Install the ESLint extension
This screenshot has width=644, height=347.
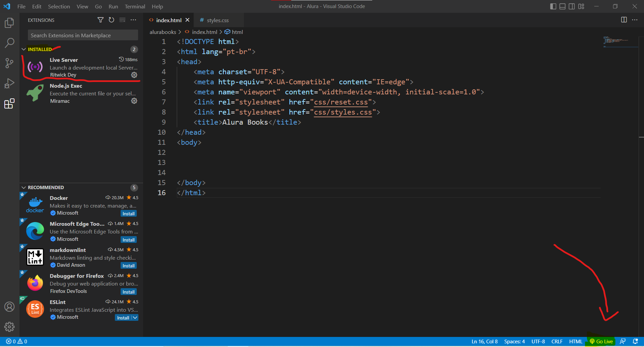coord(123,318)
